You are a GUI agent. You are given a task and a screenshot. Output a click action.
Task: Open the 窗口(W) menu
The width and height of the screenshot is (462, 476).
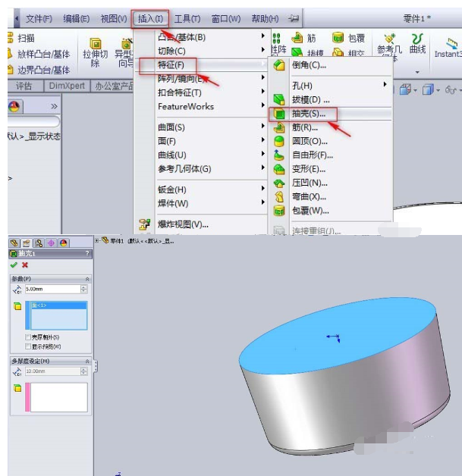226,19
